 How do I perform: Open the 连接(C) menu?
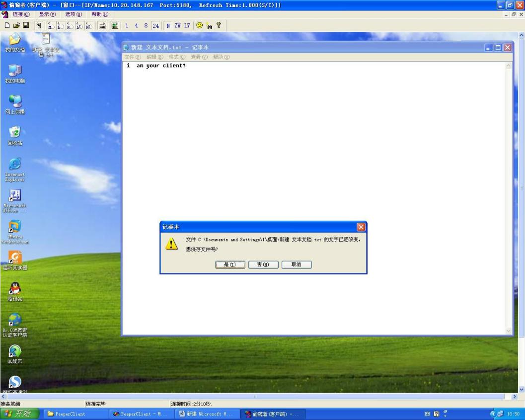click(x=21, y=14)
